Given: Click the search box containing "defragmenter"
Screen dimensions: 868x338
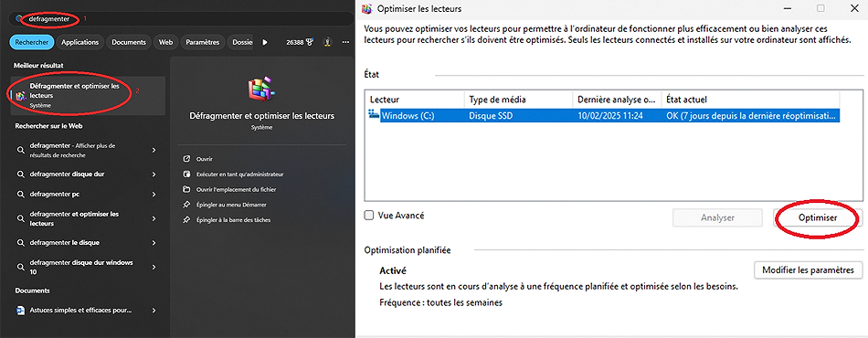Looking at the screenshot, I should (181, 19).
